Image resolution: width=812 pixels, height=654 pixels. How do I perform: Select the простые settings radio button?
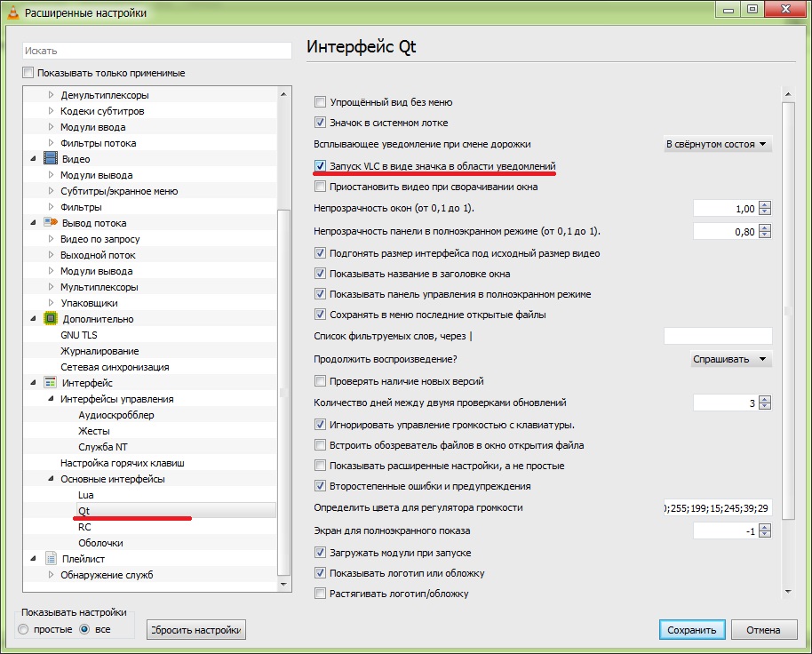click(x=23, y=630)
